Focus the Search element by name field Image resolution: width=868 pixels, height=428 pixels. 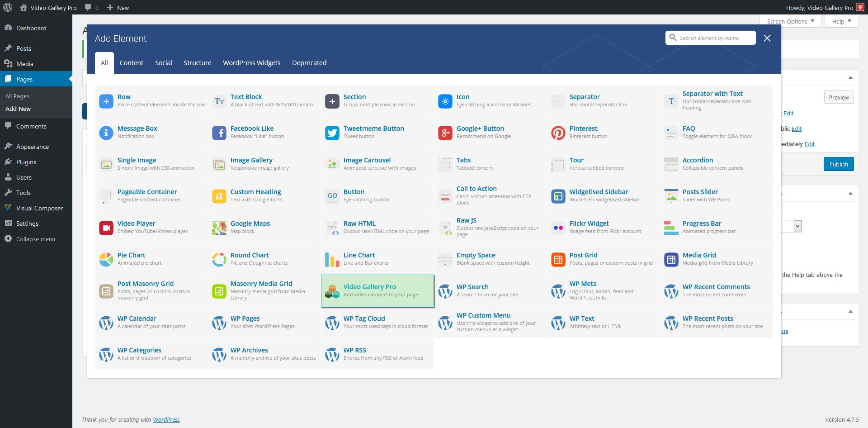click(711, 38)
